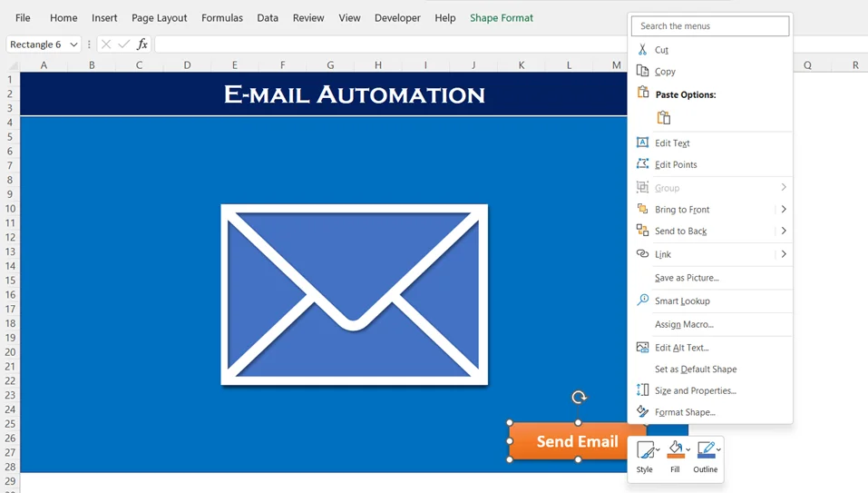This screenshot has height=493, width=868.
Task: Click the Cut scissors icon
Action: coord(642,49)
